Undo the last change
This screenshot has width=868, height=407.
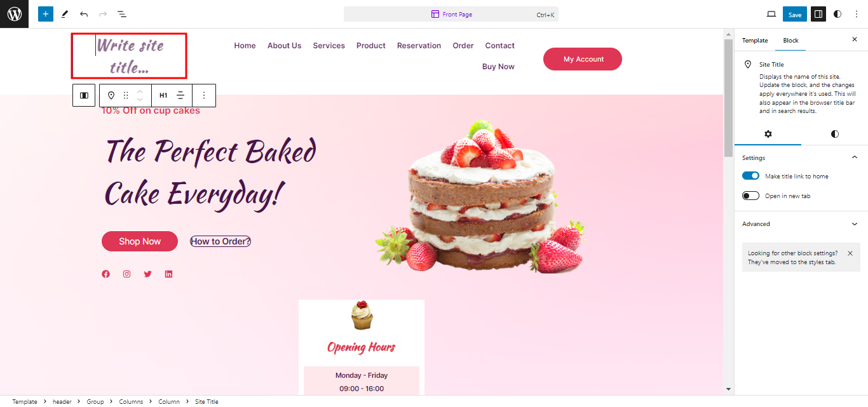point(84,13)
